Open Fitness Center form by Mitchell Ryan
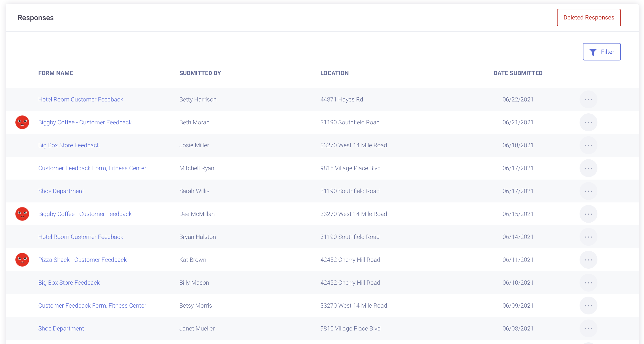This screenshot has width=644, height=344. 92,168
